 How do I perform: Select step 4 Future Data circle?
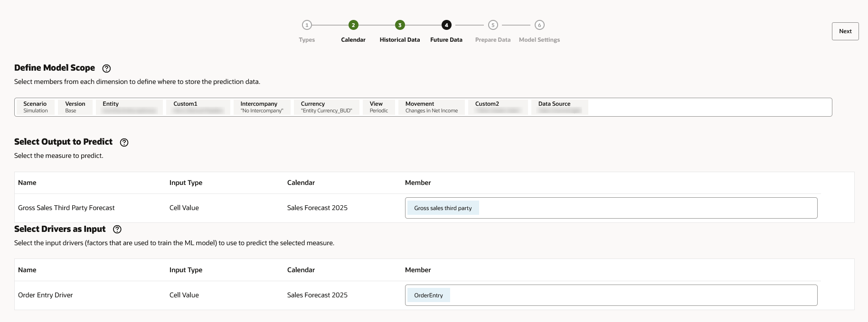[x=446, y=25]
